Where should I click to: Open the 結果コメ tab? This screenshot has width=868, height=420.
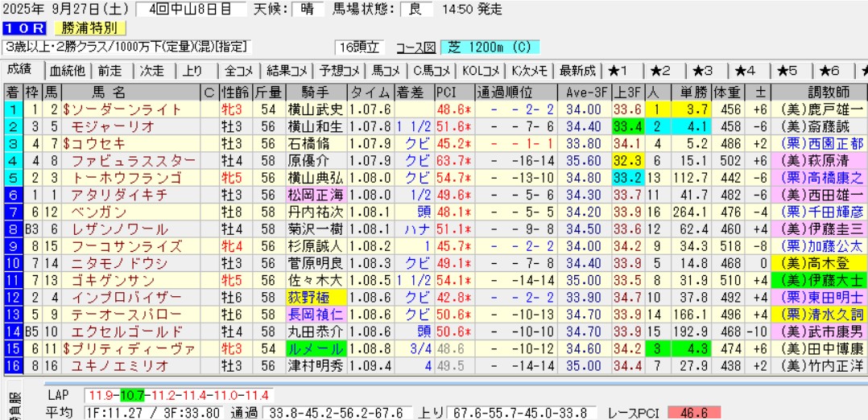(x=287, y=70)
